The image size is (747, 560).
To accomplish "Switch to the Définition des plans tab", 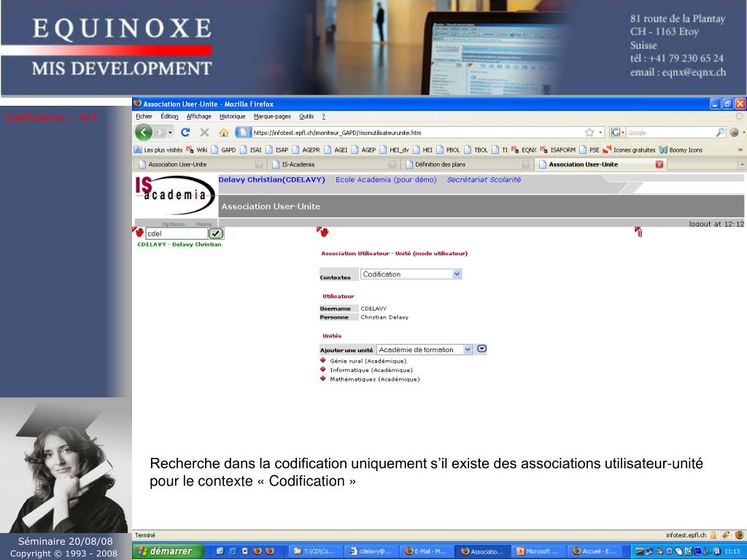I will [x=440, y=165].
